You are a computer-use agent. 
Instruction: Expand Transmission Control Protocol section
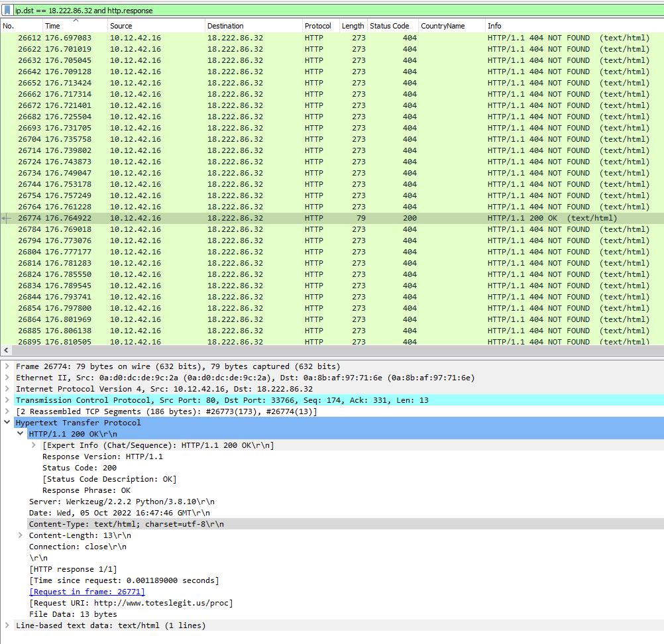(x=7, y=400)
